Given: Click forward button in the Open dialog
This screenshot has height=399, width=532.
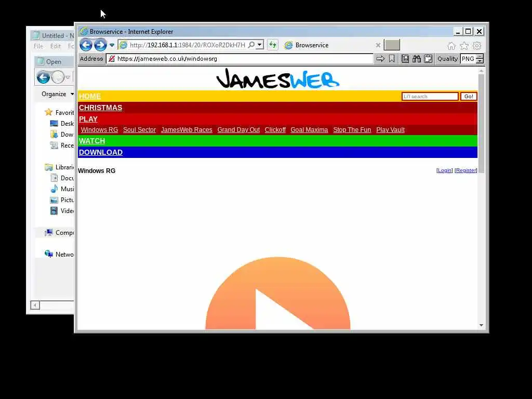Looking at the screenshot, I should pos(58,77).
